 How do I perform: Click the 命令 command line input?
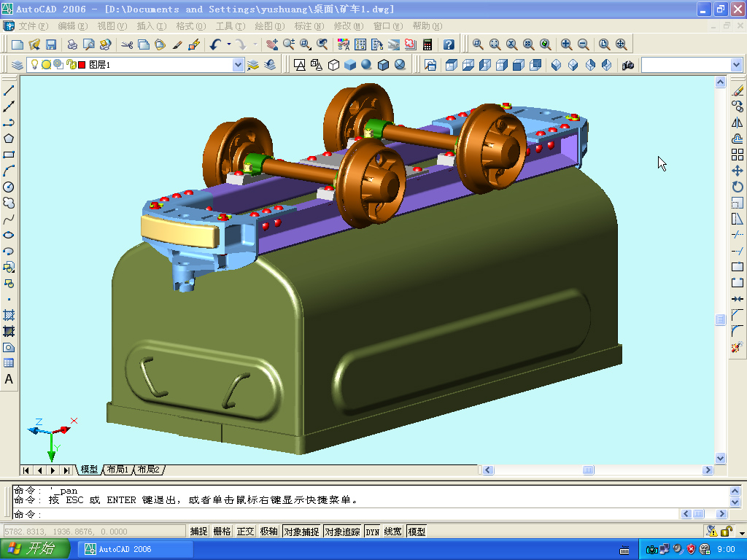pos(347,514)
